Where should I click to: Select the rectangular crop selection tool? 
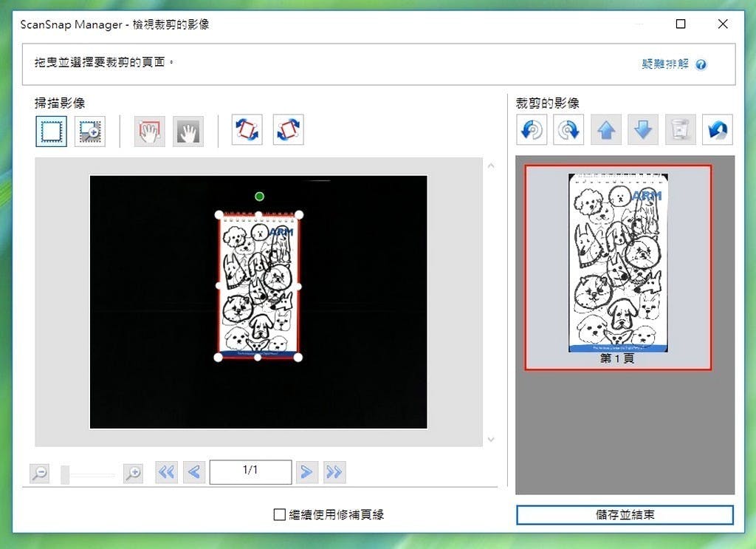point(51,131)
